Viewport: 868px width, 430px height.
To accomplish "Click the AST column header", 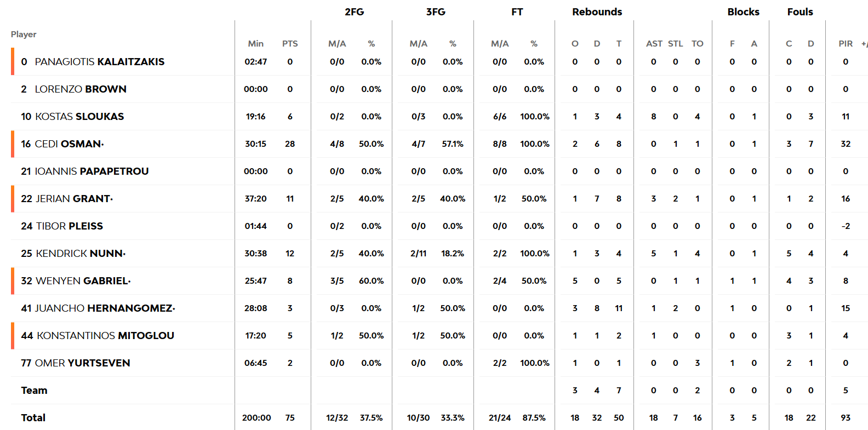I will pos(654,44).
